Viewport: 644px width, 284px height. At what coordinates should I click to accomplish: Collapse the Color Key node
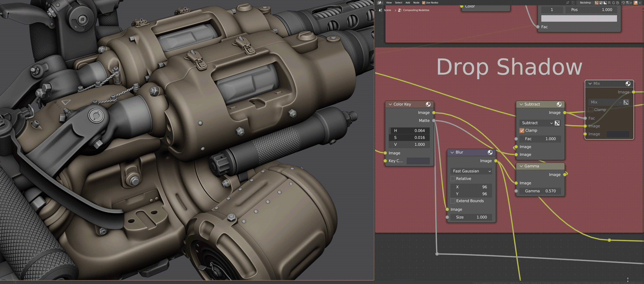[390, 104]
